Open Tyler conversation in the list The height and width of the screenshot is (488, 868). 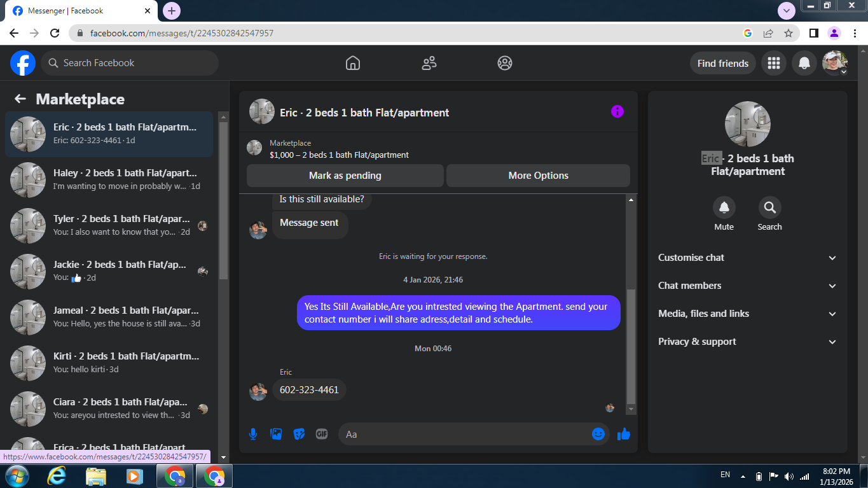(x=109, y=225)
